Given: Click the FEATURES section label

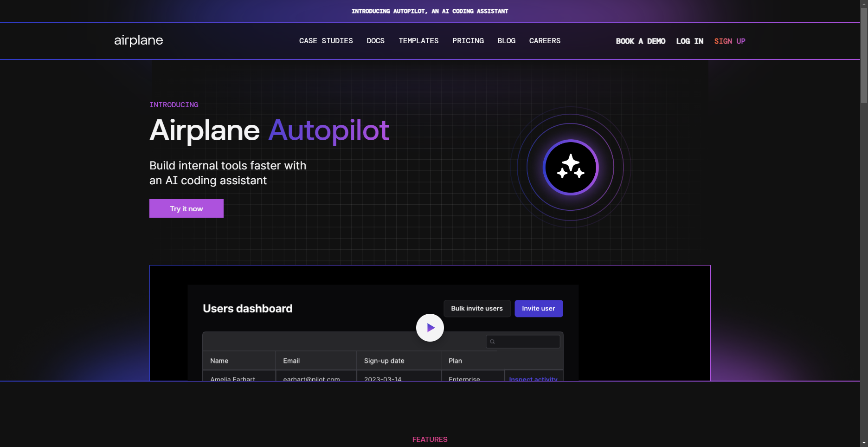Looking at the screenshot, I should point(430,440).
